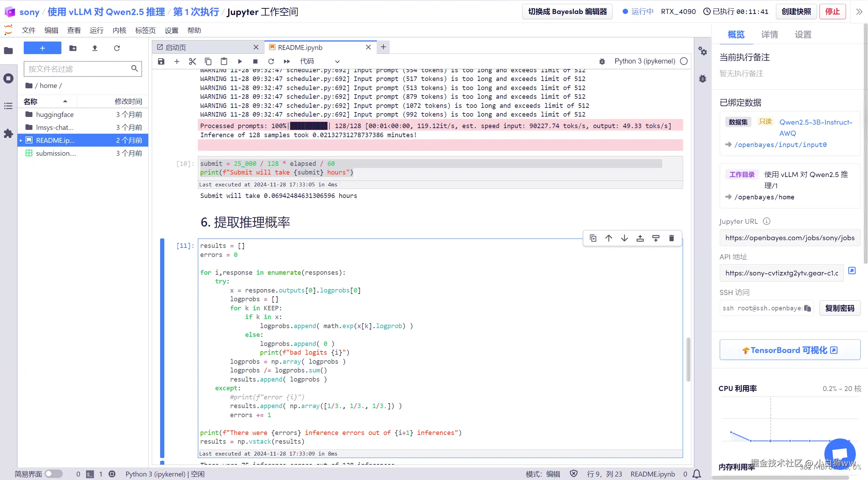Click the cut cell scissors icon
Viewport: 868px width, 480px height.
pos(192,61)
